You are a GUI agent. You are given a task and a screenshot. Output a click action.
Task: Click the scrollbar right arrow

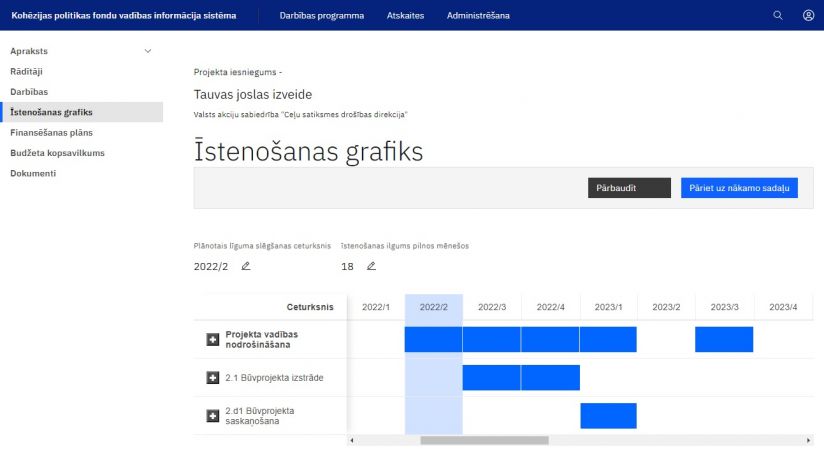pos(810,440)
